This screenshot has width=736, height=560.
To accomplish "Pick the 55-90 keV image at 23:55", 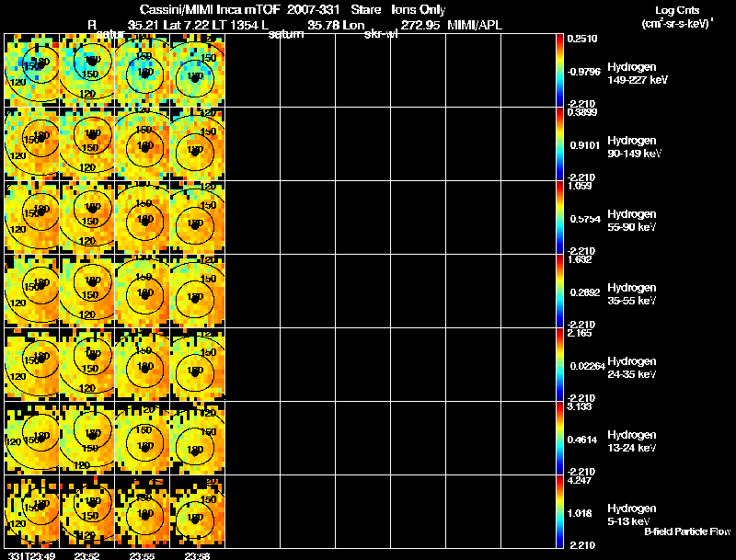I will point(143,218).
